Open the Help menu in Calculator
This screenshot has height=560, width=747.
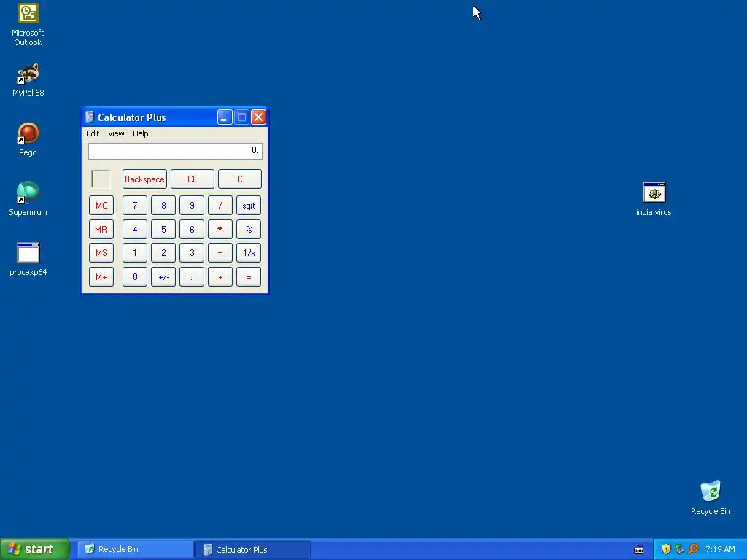point(141,133)
